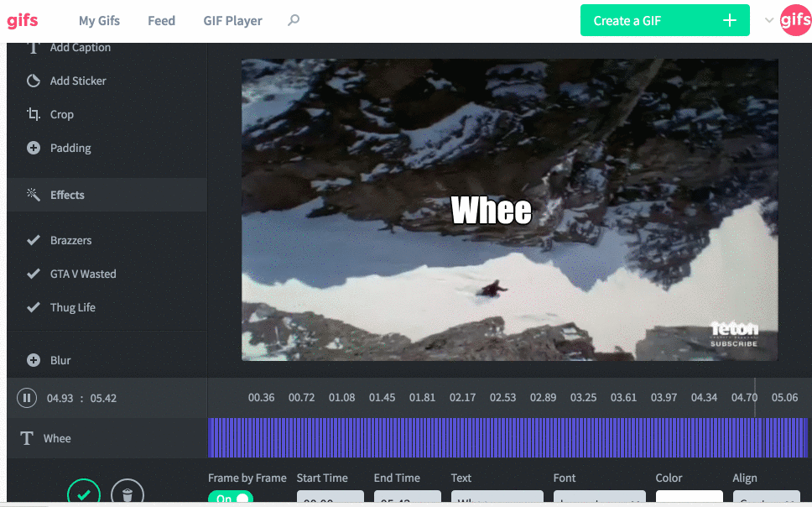Pause playback with the pause button

coord(27,399)
